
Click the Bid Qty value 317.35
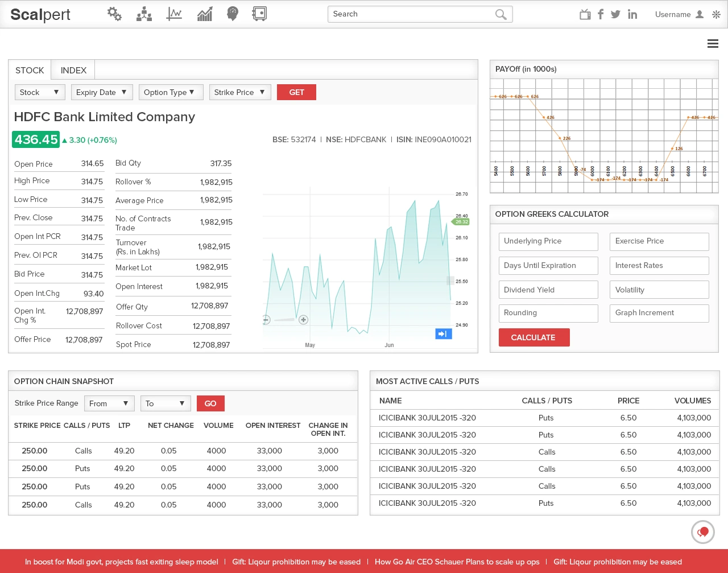point(221,163)
